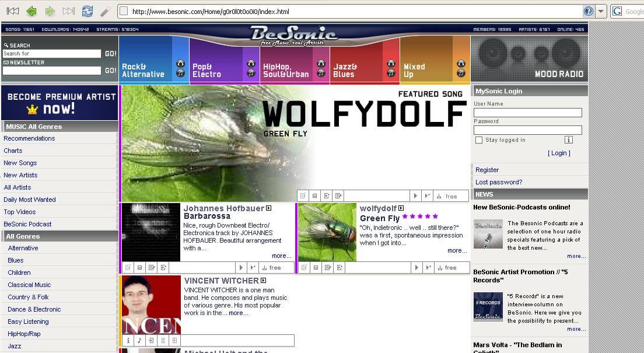
Task: Open the address bar history dropdown
Action: tap(601, 12)
